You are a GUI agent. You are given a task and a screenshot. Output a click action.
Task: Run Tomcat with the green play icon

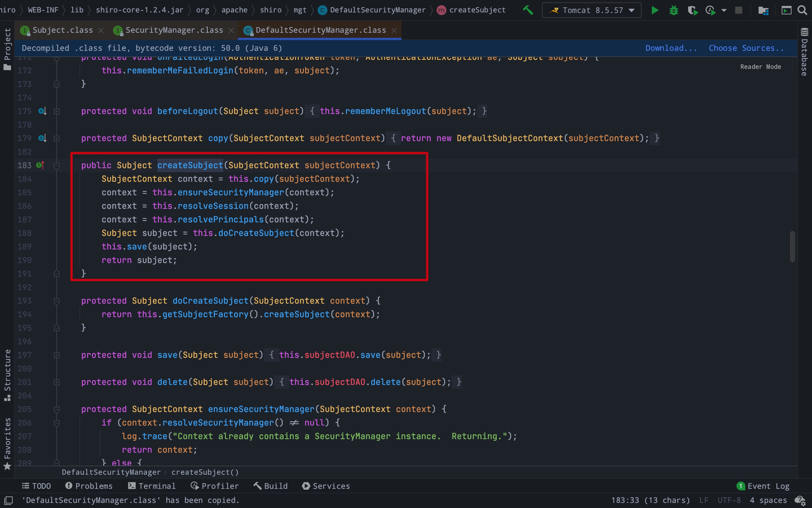point(655,10)
